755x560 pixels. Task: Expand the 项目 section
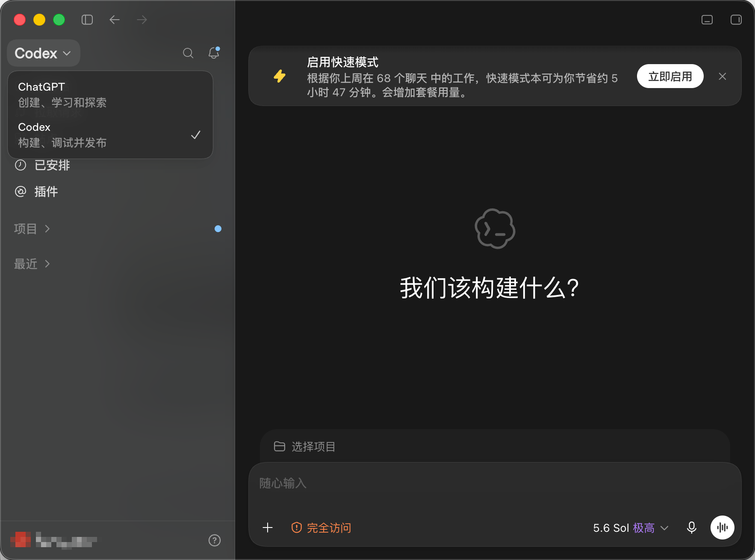[x=32, y=229]
